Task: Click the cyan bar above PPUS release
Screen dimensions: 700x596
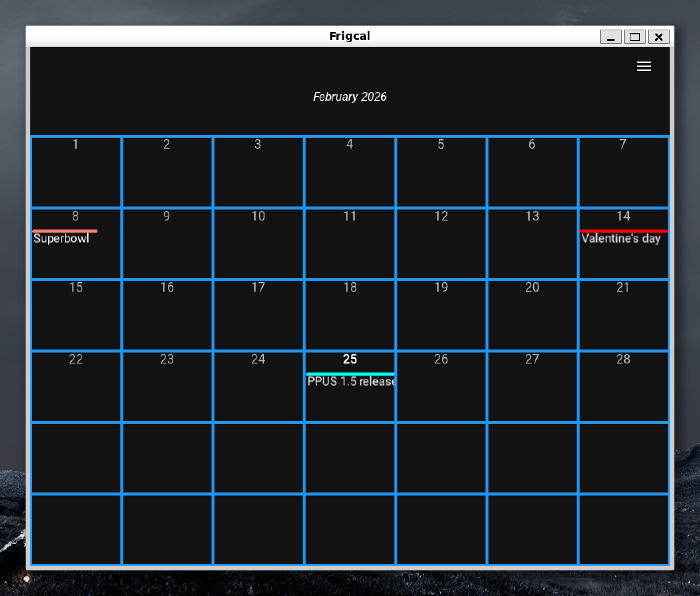Action: click(350, 374)
